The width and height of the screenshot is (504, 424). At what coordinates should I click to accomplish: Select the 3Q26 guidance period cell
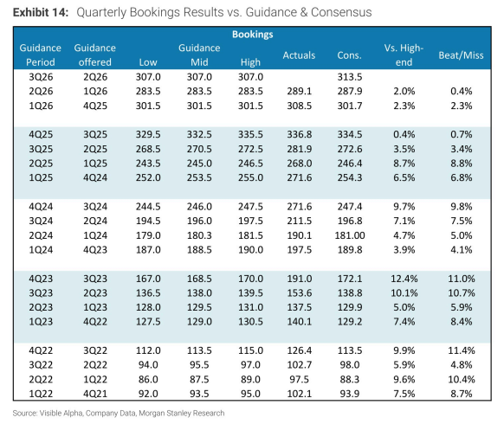click(x=41, y=77)
